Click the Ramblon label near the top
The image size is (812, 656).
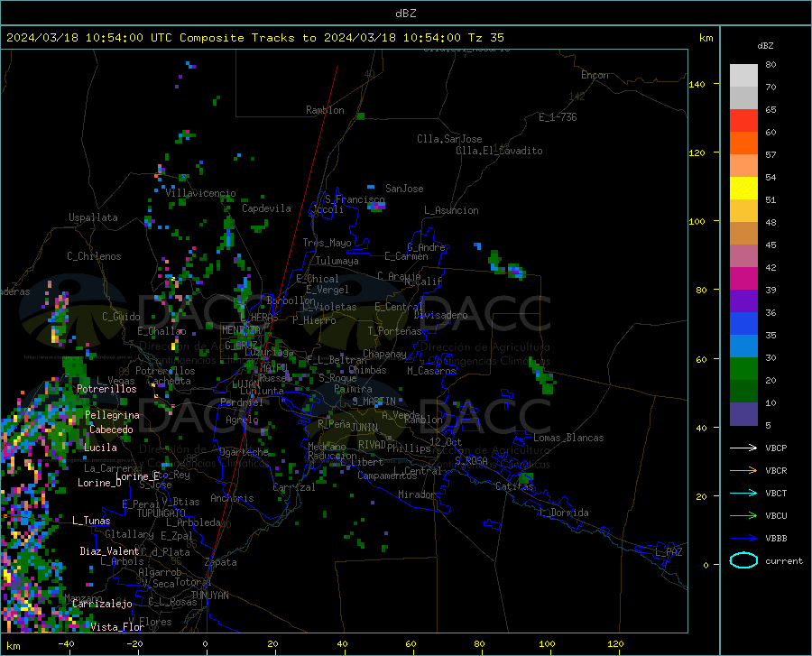tap(325, 110)
